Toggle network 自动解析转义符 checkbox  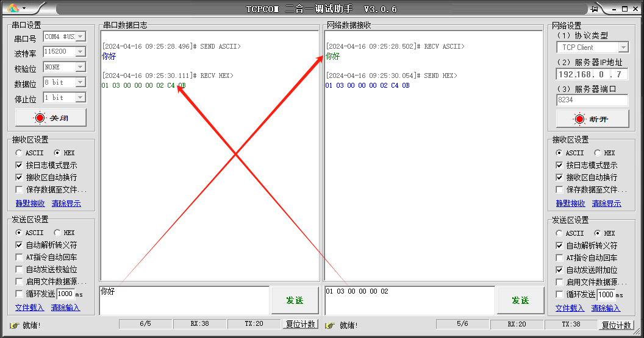click(x=559, y=245)
